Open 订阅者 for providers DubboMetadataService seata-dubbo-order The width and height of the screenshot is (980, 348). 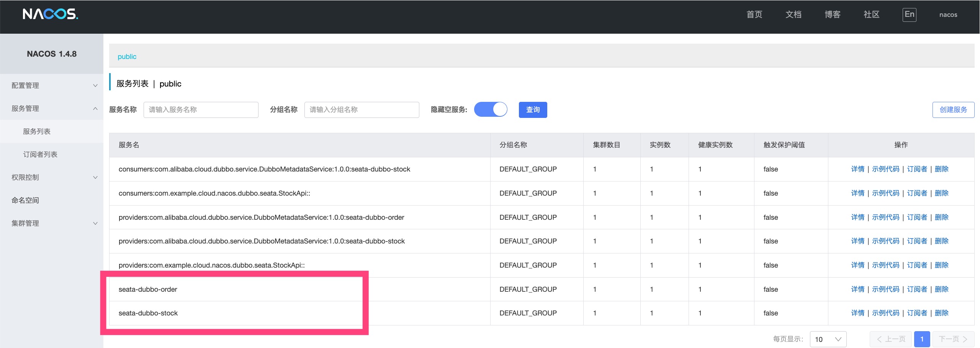point(917,217)
